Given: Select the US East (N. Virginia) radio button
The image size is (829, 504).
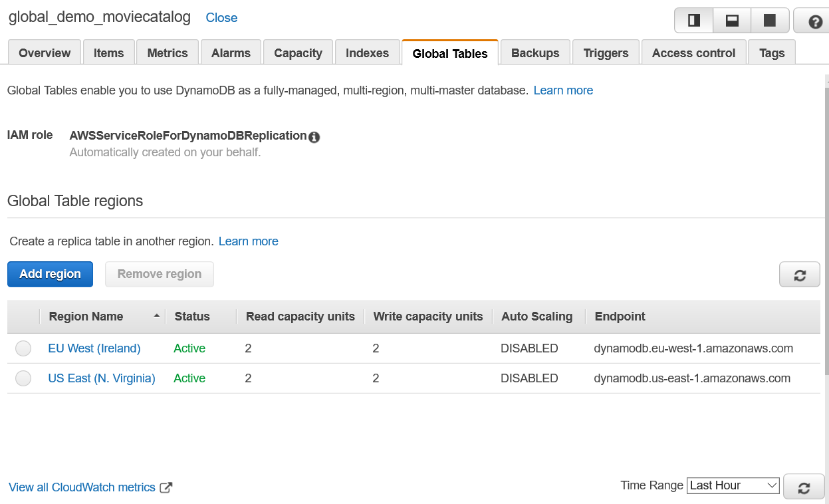Looking at the screenshot, I should (23, 378).
